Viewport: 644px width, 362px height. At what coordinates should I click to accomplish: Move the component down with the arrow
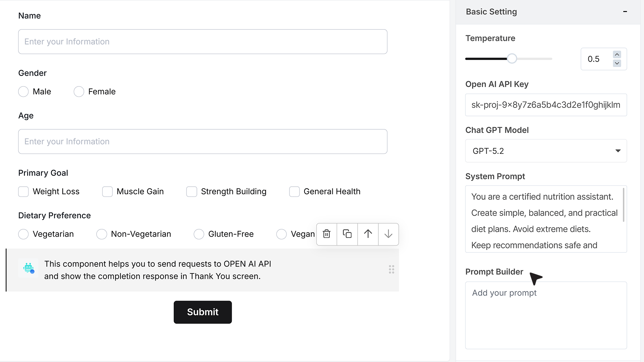[x=388, y=234]
